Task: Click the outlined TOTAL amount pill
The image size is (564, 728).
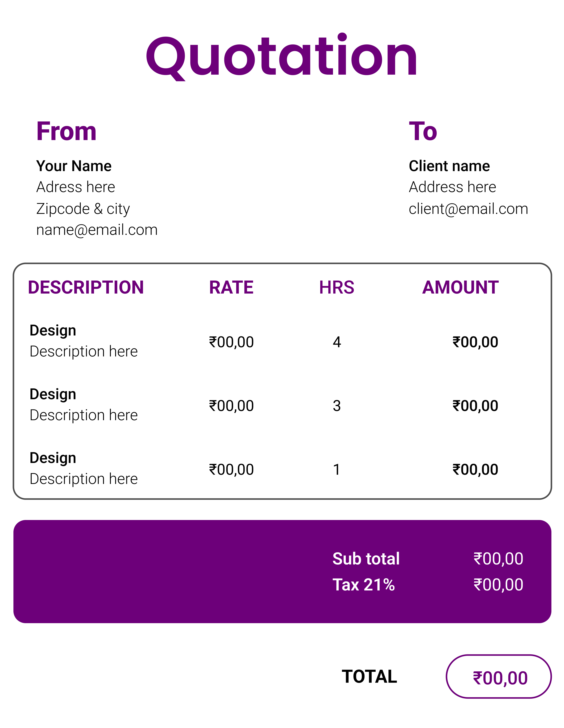Action: pos(499,676)
